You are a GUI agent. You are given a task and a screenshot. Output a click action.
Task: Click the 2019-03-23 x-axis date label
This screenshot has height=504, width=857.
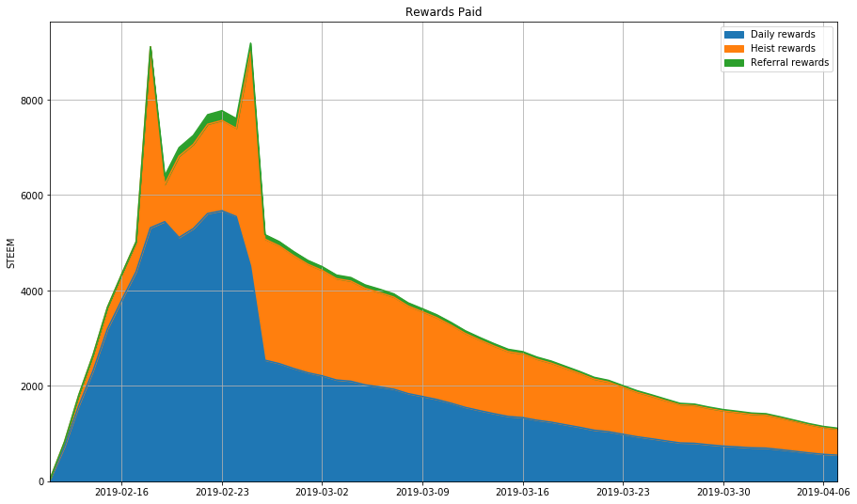[x=623, y=492]
